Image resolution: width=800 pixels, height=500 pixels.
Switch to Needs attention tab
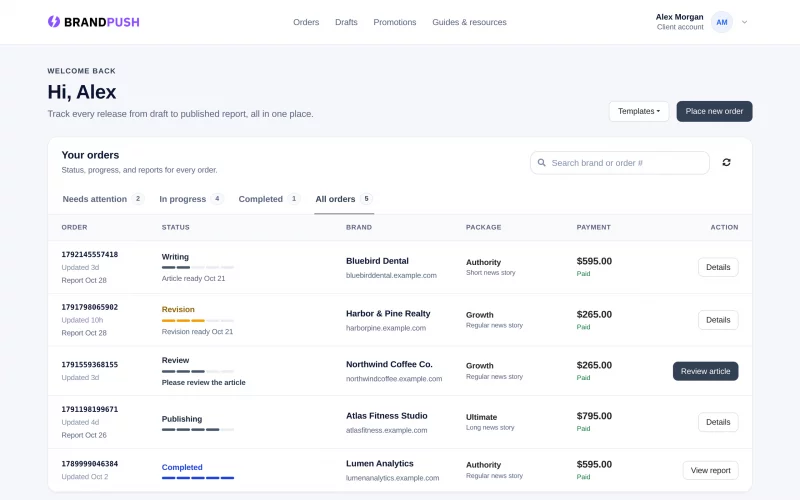click(103, 199)
